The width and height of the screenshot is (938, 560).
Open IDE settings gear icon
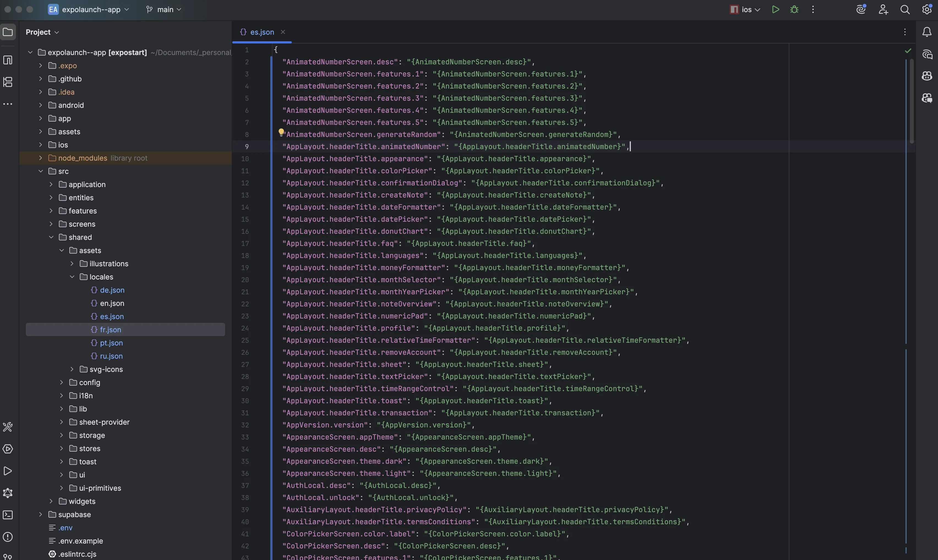coord(927,9)
